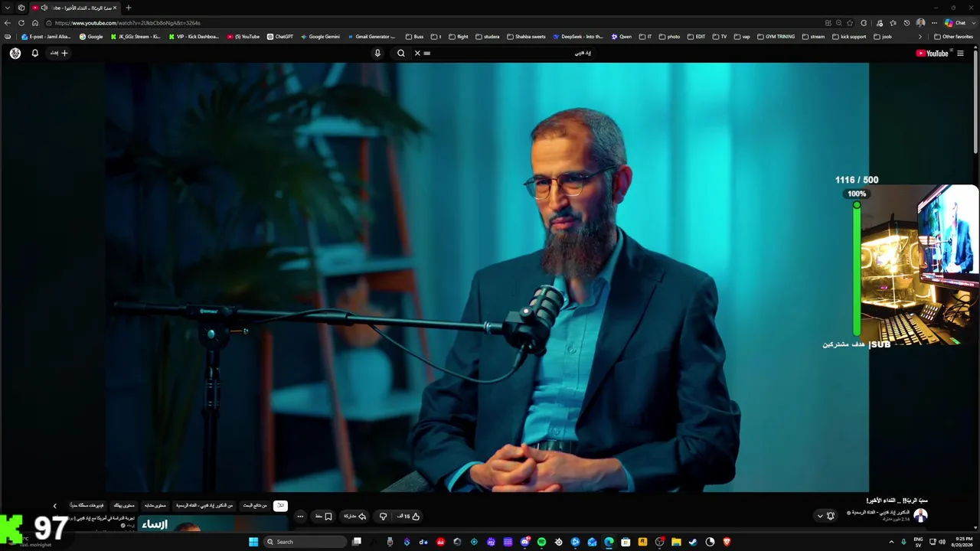Save the video to a playlist
The height and width of the screenshot is (551, 980).
click(x=323, y=517)
